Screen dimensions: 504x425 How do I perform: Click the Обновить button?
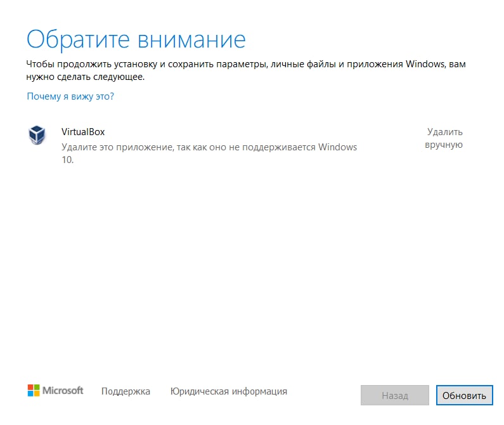[x=464, y=395]
